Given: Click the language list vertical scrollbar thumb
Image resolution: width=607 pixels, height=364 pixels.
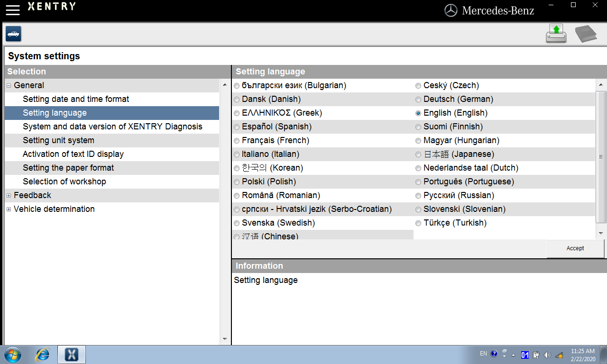Looking at the screenshot, I should coord(601,157).
